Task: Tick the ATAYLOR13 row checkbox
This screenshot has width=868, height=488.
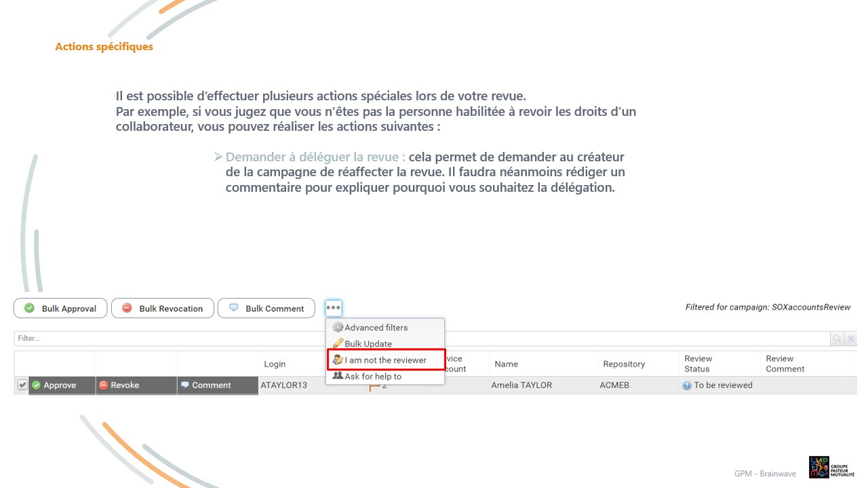Action: (22, 385)
